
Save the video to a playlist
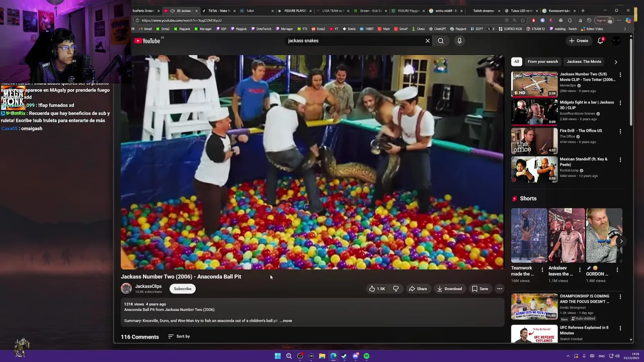480,289
